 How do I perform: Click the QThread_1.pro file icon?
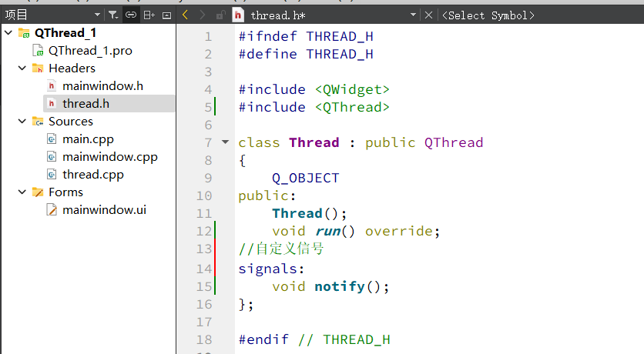click(38, 51)
